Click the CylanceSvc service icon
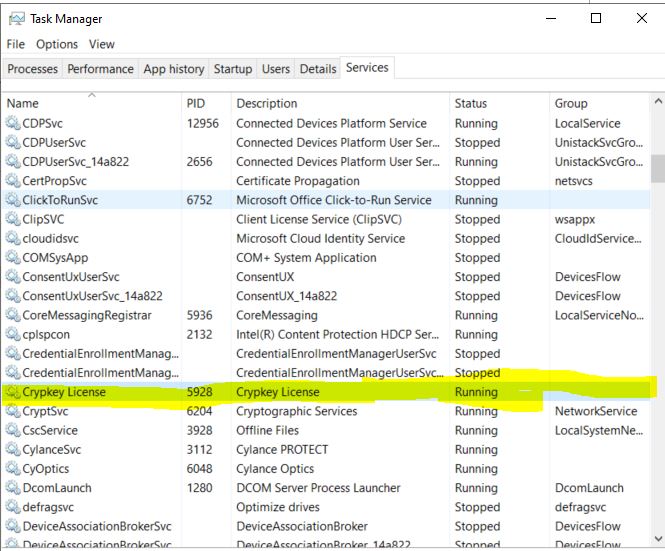This screenshot has width=665, height=551. [13, 450]
